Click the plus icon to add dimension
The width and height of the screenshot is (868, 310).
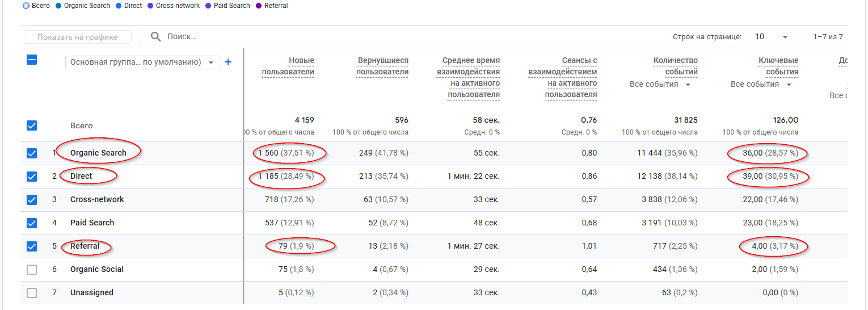[x=228, y=62]
